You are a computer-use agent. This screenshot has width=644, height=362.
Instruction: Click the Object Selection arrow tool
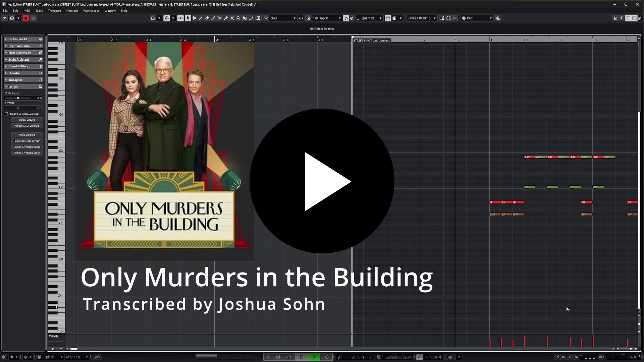[x=188, y=18]
